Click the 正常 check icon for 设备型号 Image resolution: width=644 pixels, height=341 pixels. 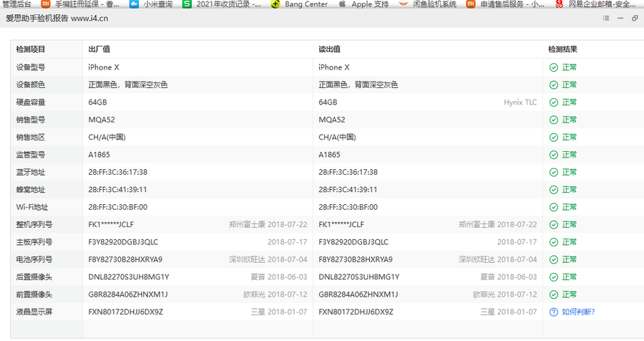pos(554,67)
